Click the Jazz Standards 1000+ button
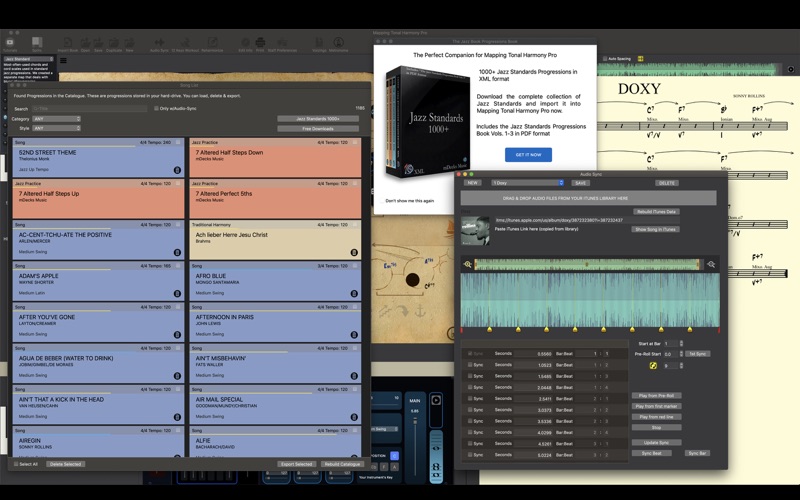 318,119
